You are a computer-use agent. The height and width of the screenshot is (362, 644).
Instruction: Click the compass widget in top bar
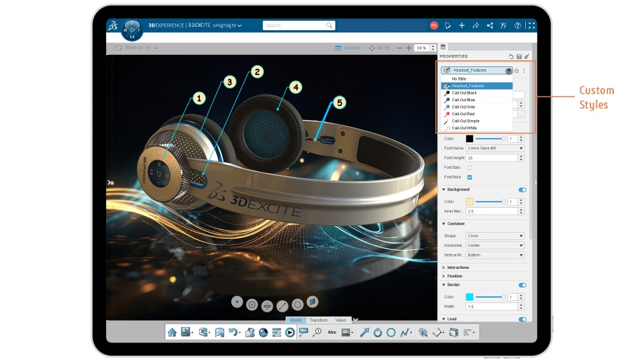tap(132, 30)
